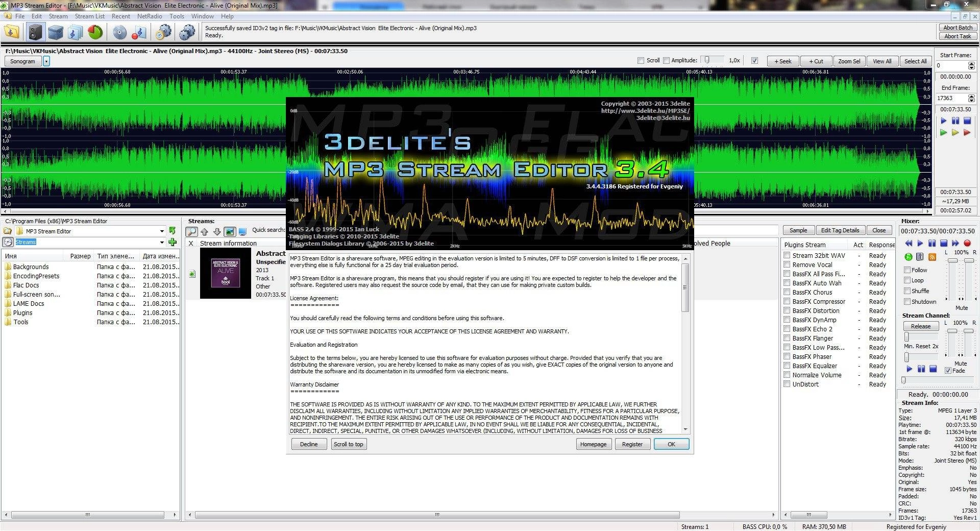
Task: Click the green play arrow in selection controls
Action: (943, 133)
